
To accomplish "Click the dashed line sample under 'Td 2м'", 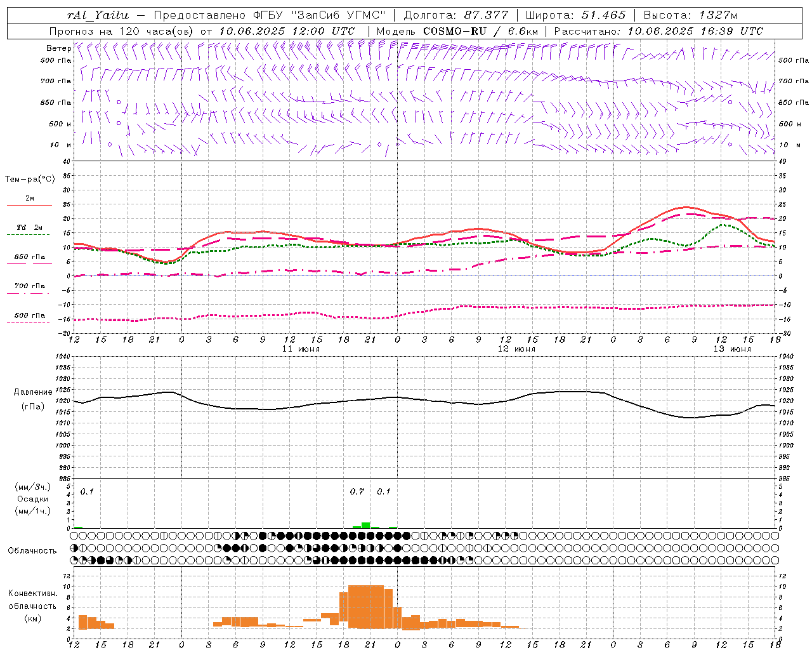I will (x=28, y=235).
